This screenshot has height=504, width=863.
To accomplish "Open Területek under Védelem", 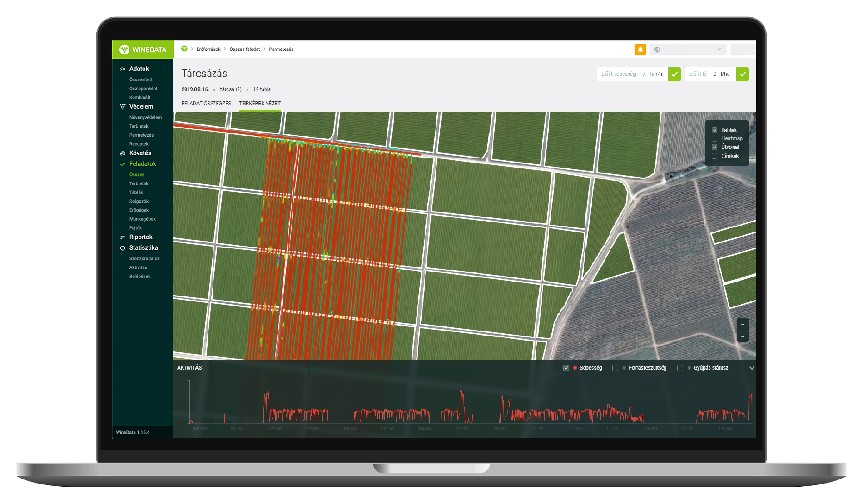I will 139,126.
